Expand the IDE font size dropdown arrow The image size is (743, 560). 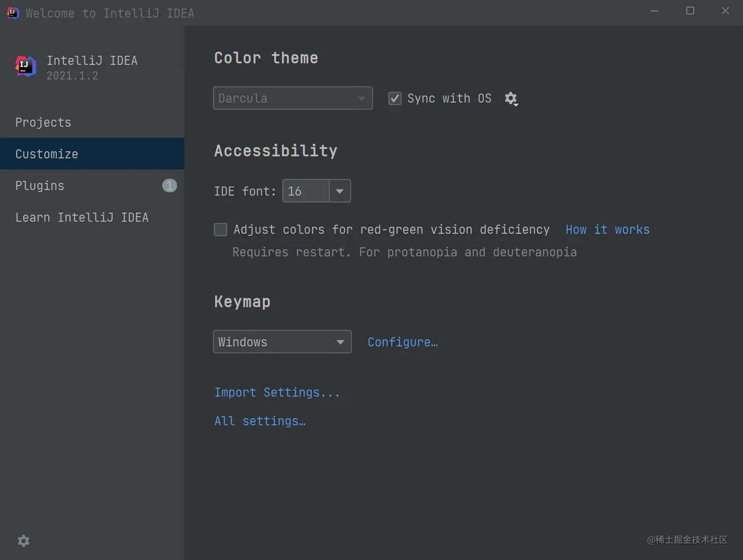pyautogui.click(x=340, y=191)
